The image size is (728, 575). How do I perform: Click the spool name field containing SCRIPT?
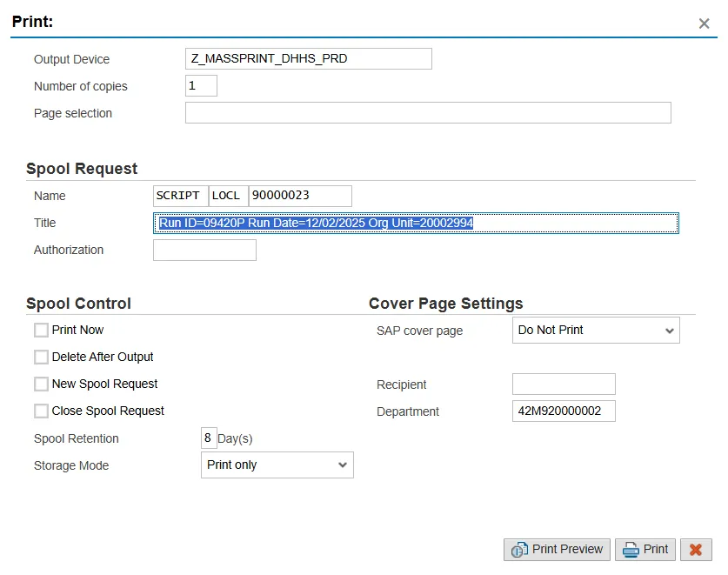point(180,196)
